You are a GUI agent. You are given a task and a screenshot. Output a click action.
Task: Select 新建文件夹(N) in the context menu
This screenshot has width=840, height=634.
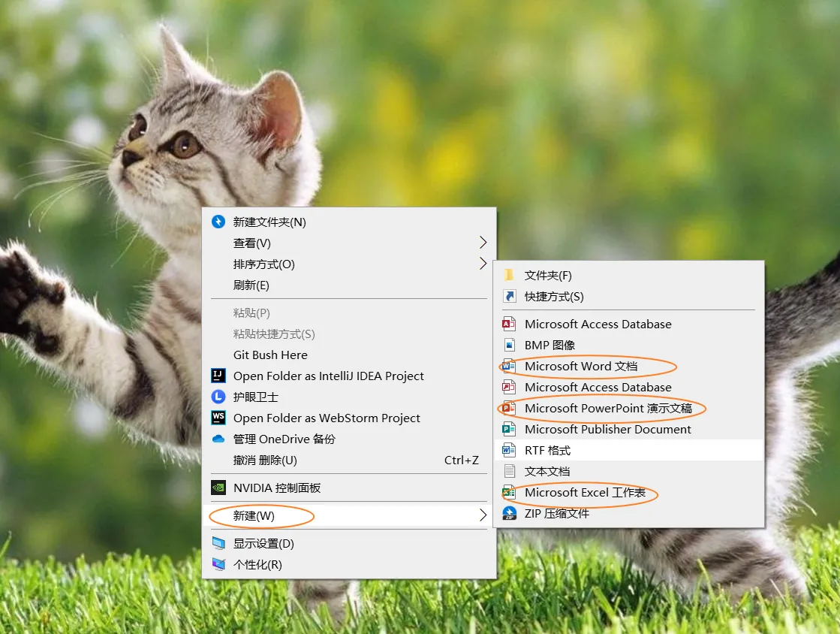[349, 222]
